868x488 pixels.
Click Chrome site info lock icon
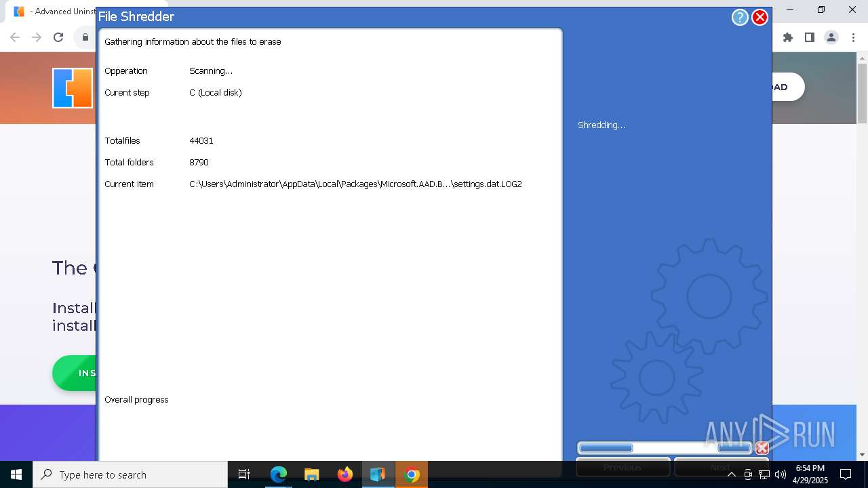point(85,37)
